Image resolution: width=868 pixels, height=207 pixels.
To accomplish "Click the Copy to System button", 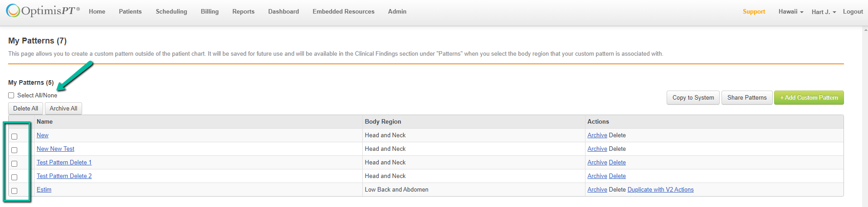I will point(693,98).
